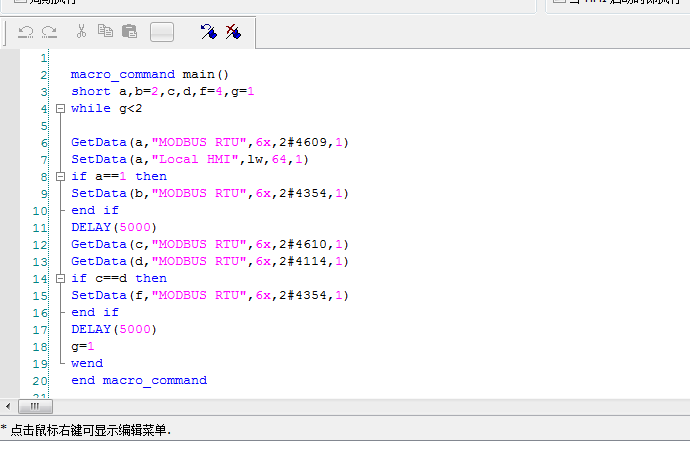Remove bookmarks with the red-crossed pin icon
Image resolution: width=690 pixels, height=459 pixels.
pos(233,32)
